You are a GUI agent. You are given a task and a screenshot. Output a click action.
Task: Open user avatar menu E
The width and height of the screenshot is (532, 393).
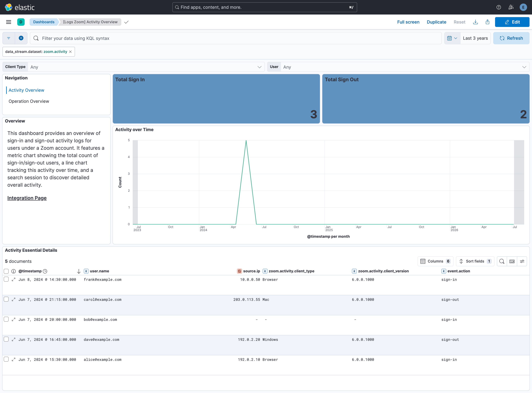coord(523,7)
